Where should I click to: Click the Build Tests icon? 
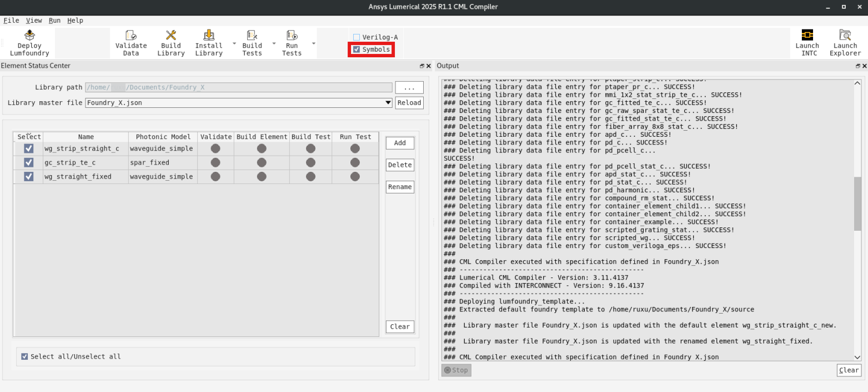coord(252,36)
